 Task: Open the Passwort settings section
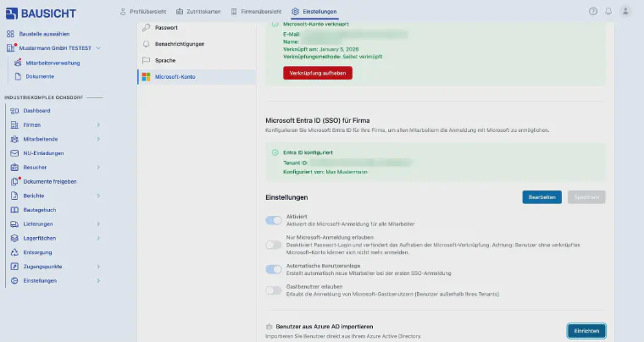coord(197,27)
